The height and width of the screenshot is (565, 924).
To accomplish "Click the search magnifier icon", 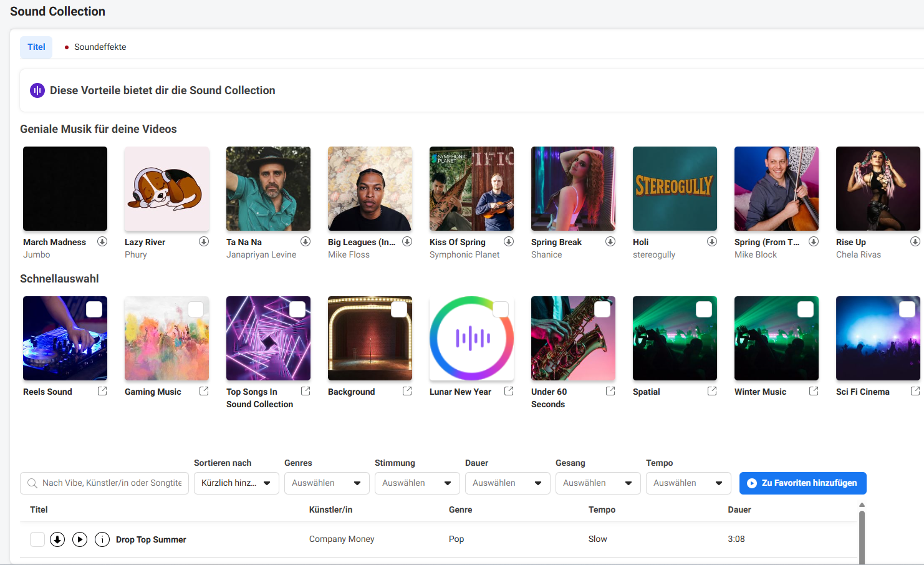I will (x=32, y=483).
